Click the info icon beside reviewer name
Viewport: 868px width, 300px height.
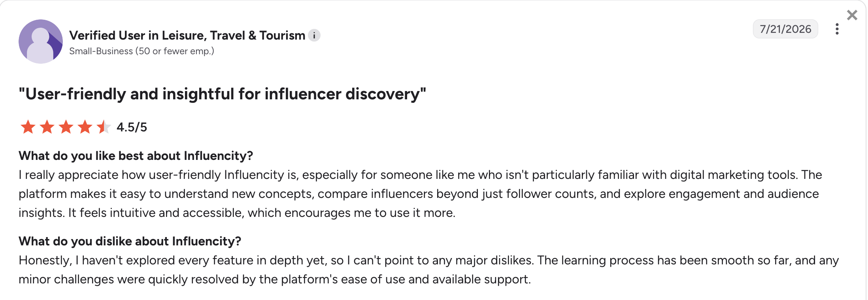314,36
